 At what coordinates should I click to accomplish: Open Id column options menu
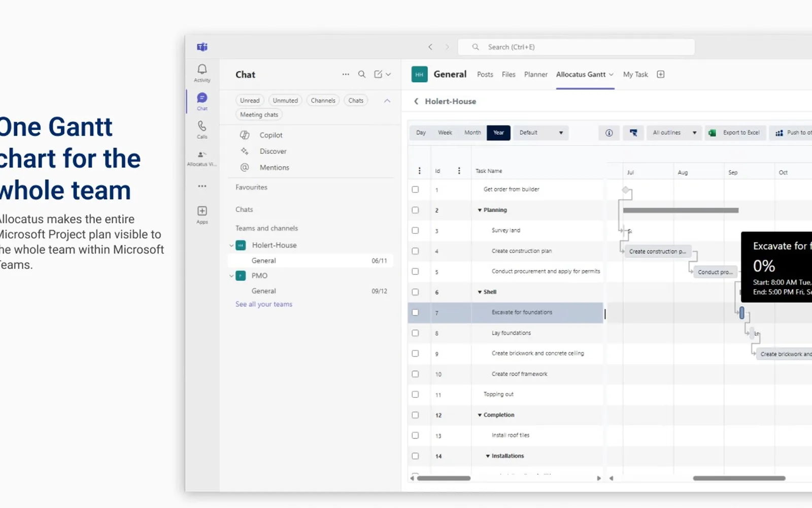click(x=459, y=171)
